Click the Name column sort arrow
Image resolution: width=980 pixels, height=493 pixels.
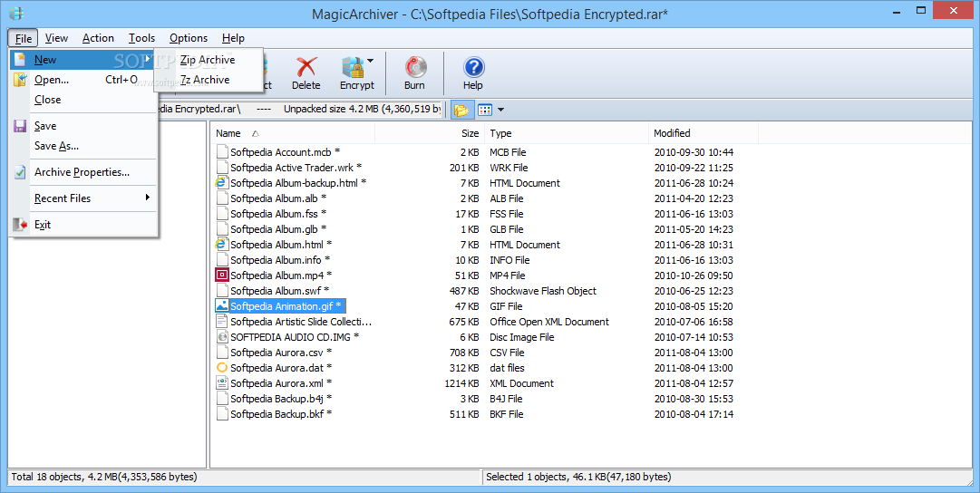coord(255,133)
